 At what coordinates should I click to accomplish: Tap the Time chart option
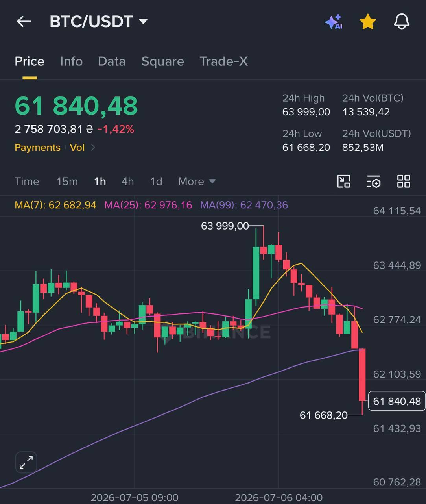click(x=27, y=182)
